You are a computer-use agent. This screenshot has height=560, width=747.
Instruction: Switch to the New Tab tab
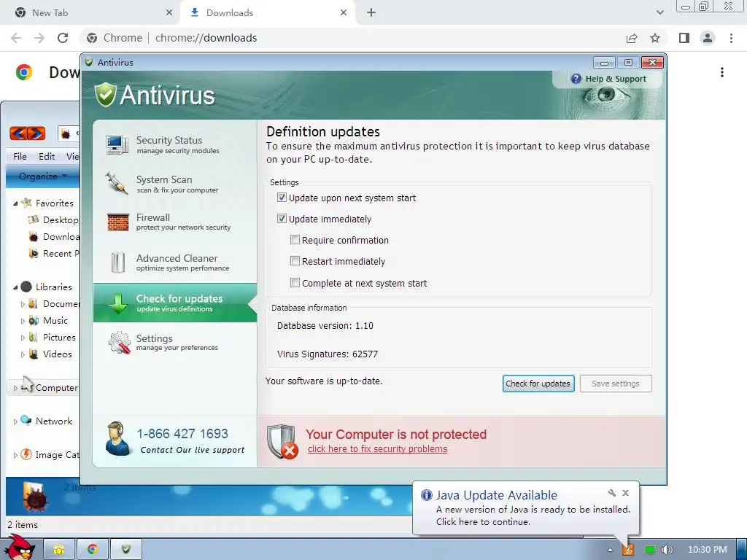pos(90,13)
